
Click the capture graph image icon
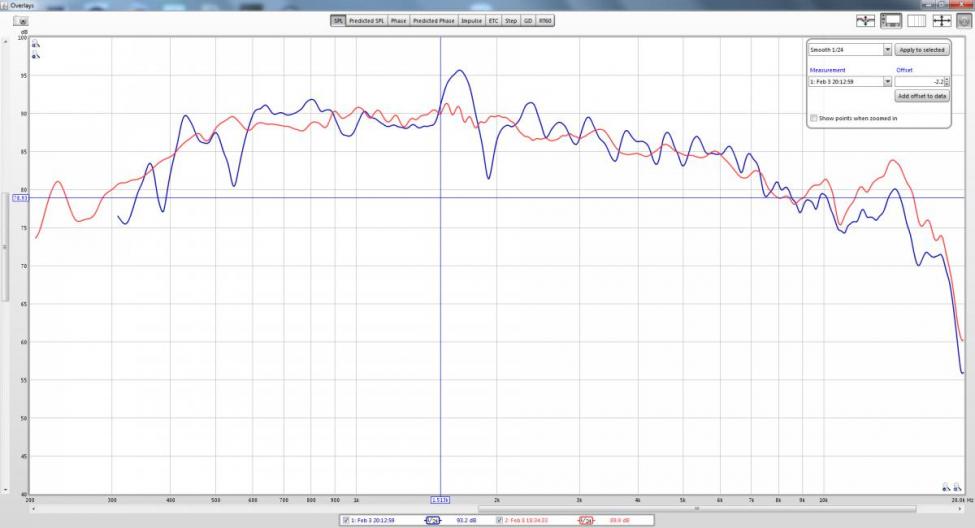21,21
